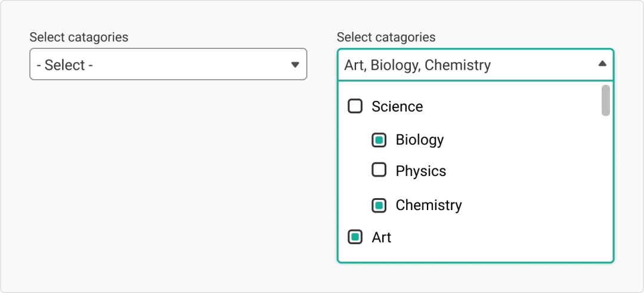Viewport: 644px width, 293px height.
Task: Click the Physics option label
Action: tap(420, 171)
